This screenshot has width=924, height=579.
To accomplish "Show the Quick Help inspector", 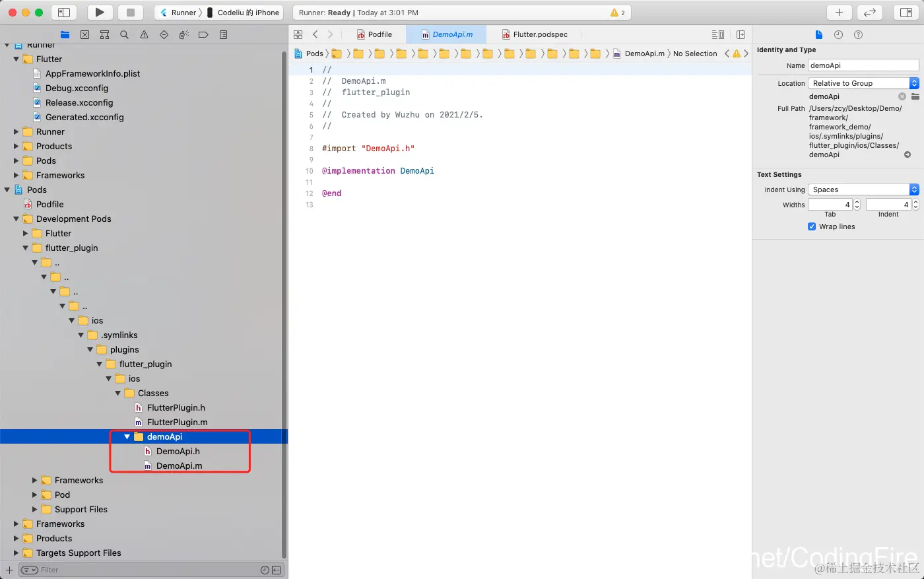I will point(858,34).
